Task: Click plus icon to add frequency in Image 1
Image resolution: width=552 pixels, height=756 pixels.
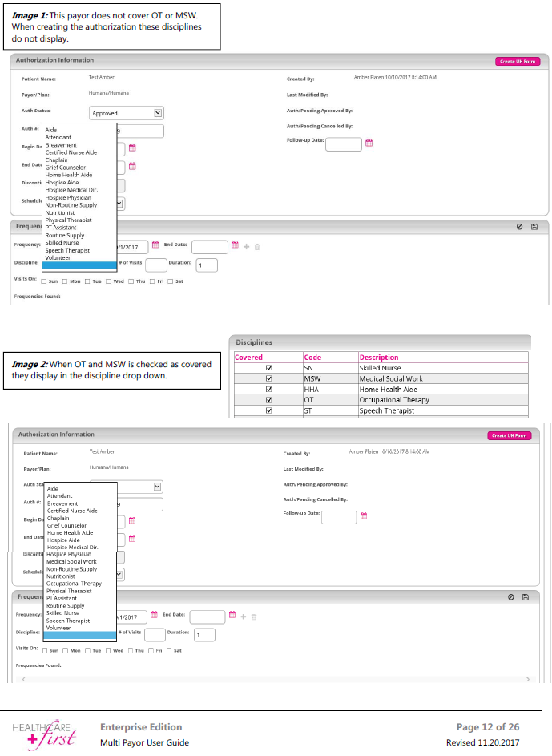Action: click(247, 246)
